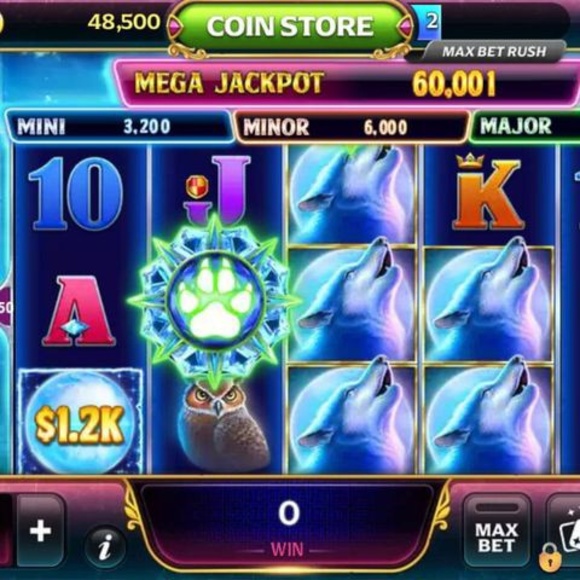Open the Coin Store
Screen dimensions: 580x580
(290, 27)
